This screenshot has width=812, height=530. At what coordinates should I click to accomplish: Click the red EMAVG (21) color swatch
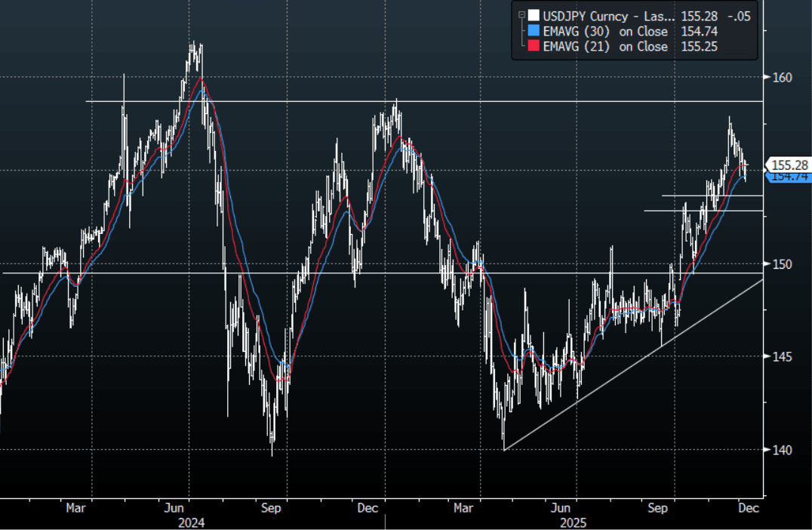534,47
